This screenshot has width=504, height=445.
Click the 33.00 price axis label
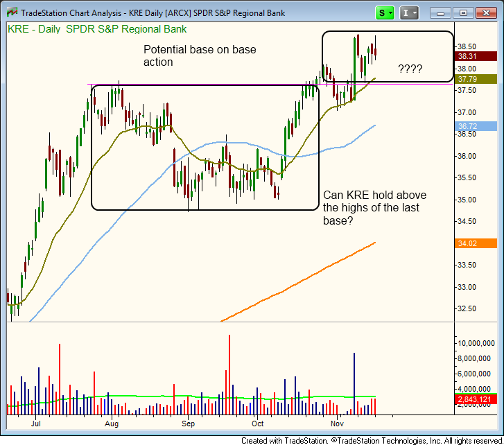coord(467,287)
